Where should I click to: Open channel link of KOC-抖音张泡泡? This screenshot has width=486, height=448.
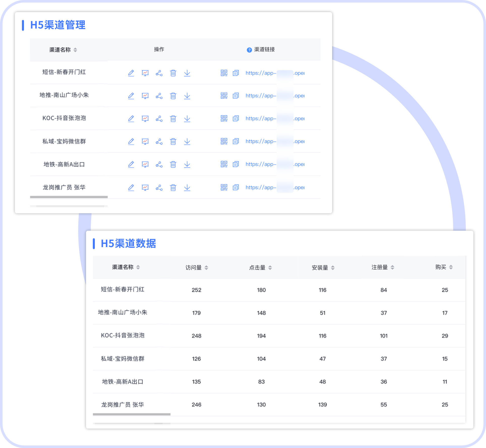pyautogui.click(x=275, y=119)
